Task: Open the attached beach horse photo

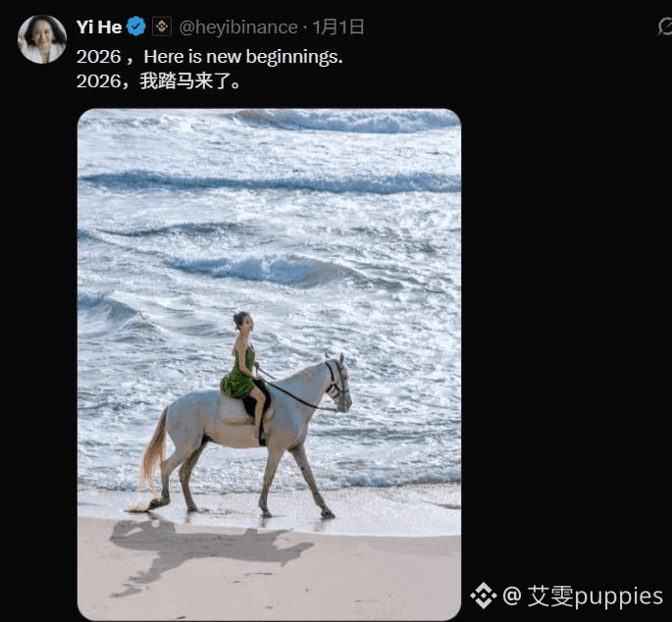Action: pos(269,364)
